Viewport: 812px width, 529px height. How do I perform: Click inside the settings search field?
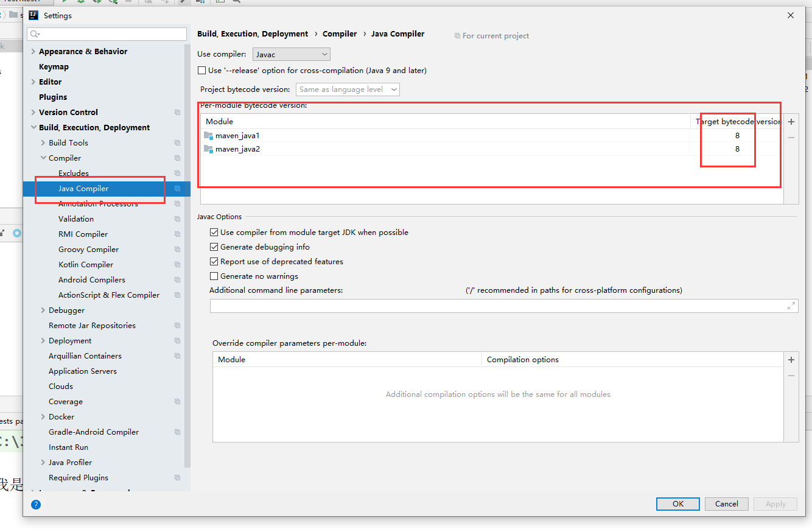pyautogui.click(x=107, y=35)
